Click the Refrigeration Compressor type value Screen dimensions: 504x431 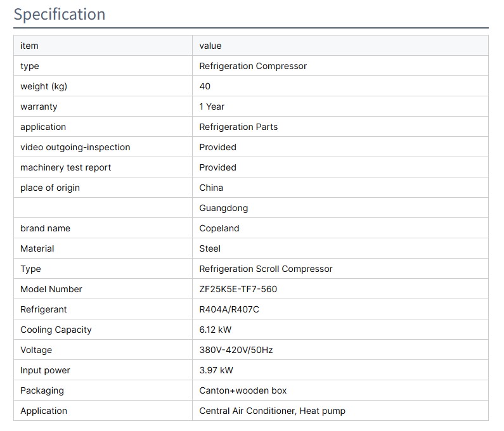(253, 66)
